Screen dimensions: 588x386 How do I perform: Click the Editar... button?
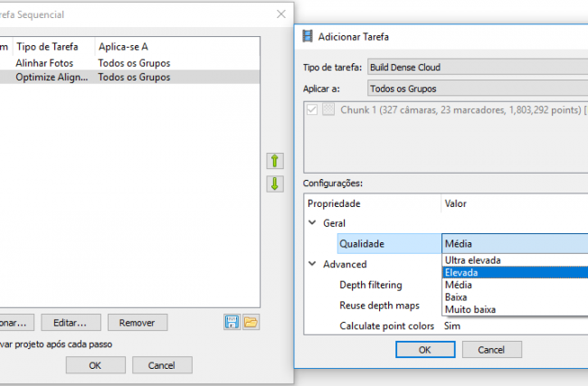point(71,323)
